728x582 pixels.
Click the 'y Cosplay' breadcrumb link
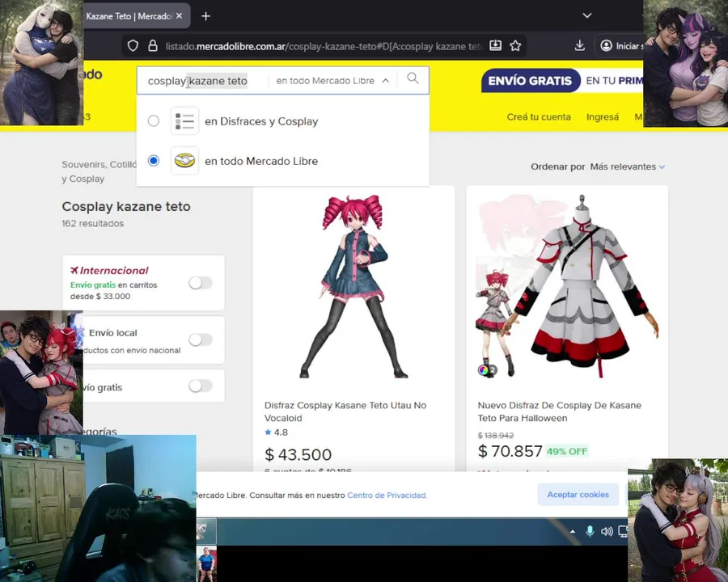(83, 179)
